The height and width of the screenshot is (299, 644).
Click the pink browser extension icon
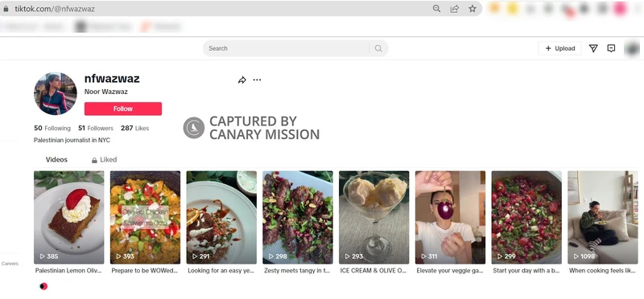619,9
